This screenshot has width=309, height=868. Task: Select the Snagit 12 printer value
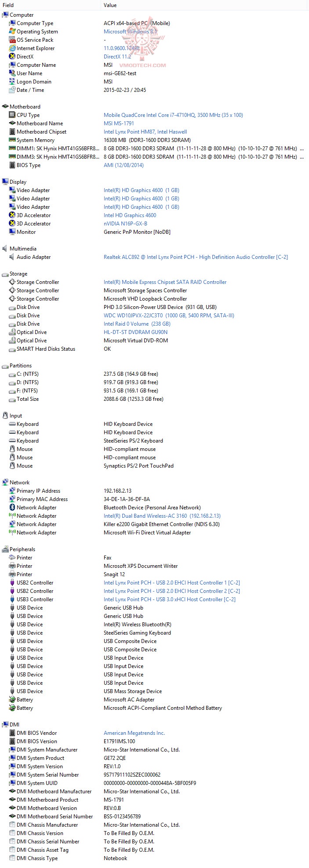pos(114,574)
